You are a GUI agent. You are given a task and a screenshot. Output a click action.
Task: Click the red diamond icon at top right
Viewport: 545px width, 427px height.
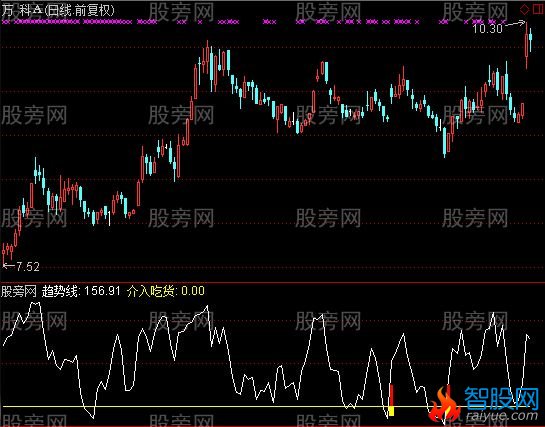(525, 10)
